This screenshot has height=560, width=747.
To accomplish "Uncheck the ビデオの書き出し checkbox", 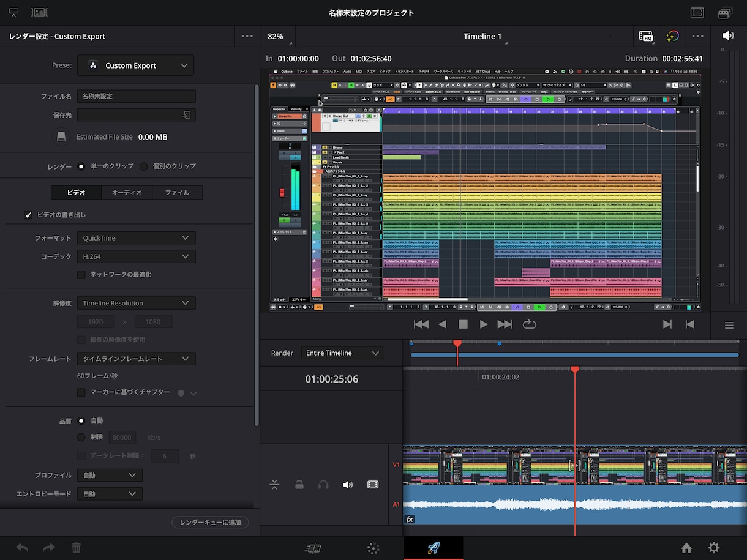I will [x=28, y=215].
